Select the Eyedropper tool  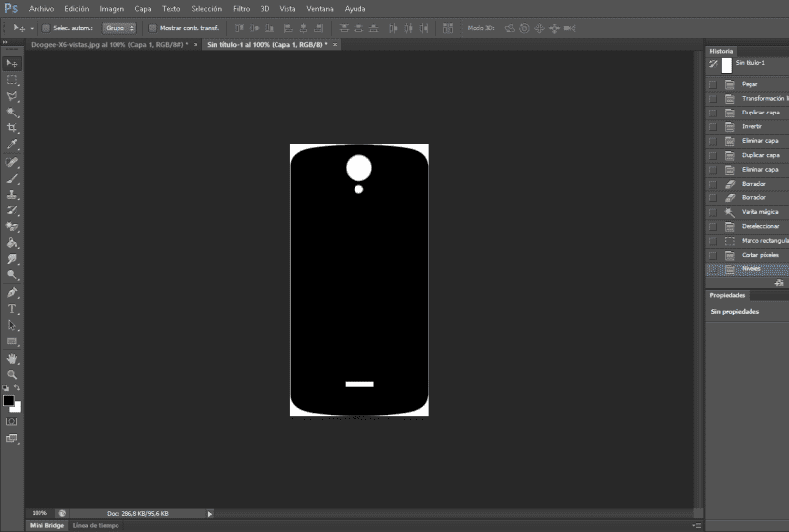[x=12, y=144]
